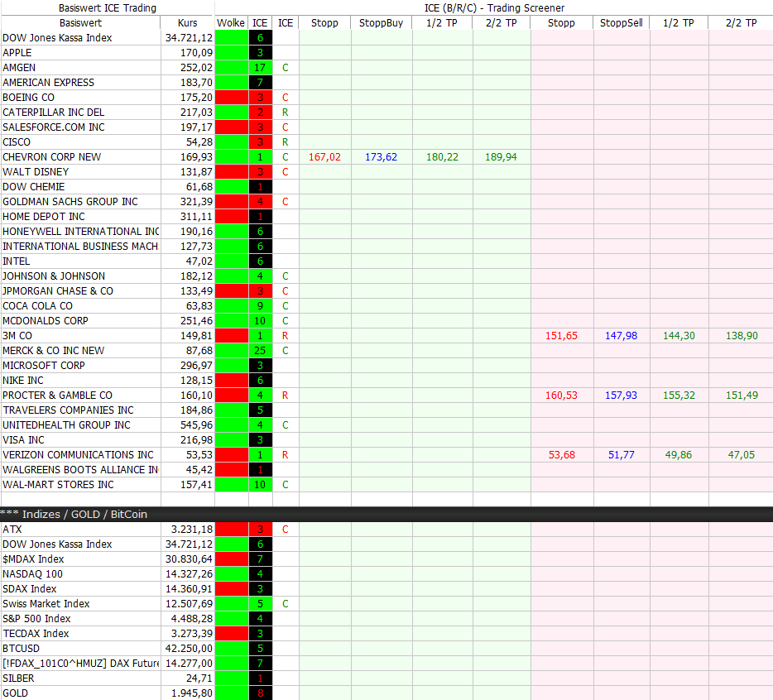The image size is (773, 700).
Task: Click Procter & Gamble Stopp 160,53
Action: (561, 396)
